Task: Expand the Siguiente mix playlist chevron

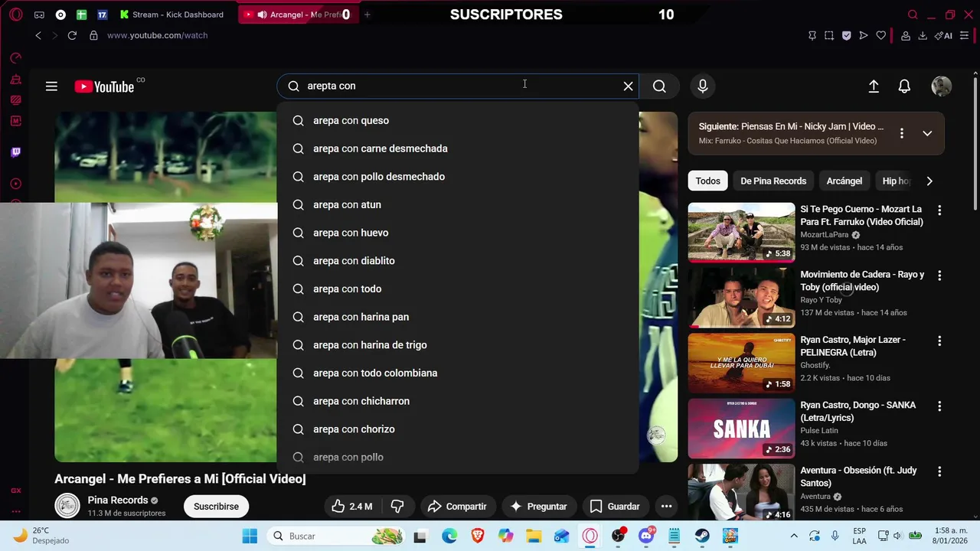Action: point(927,133)
